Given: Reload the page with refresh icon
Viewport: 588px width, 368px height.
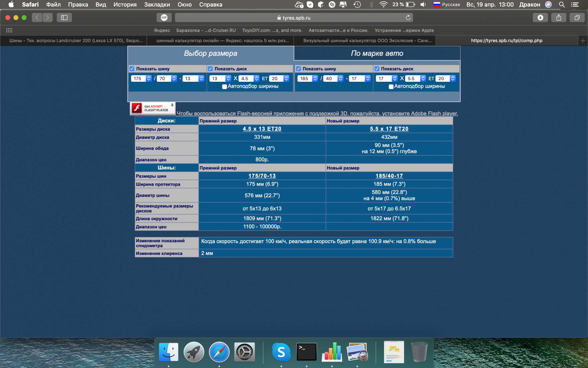Looking at the screenshot, I should 408,17.
